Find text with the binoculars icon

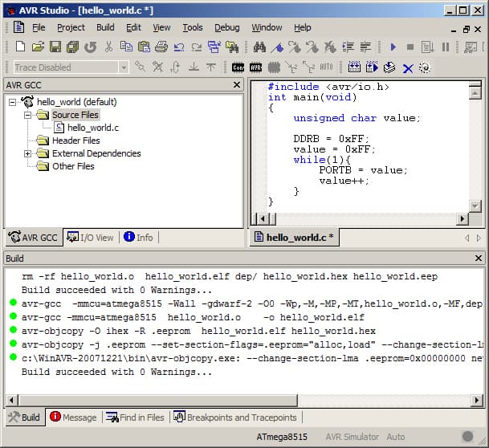259,47
